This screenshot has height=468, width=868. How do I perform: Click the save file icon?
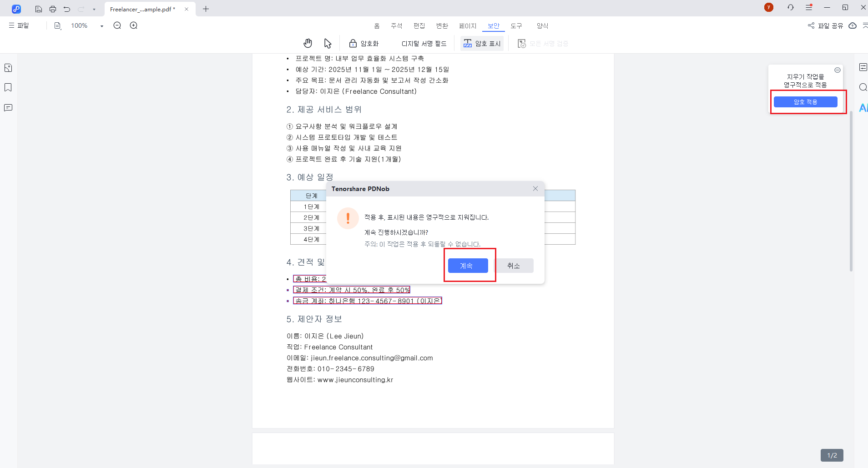(39, 9)
